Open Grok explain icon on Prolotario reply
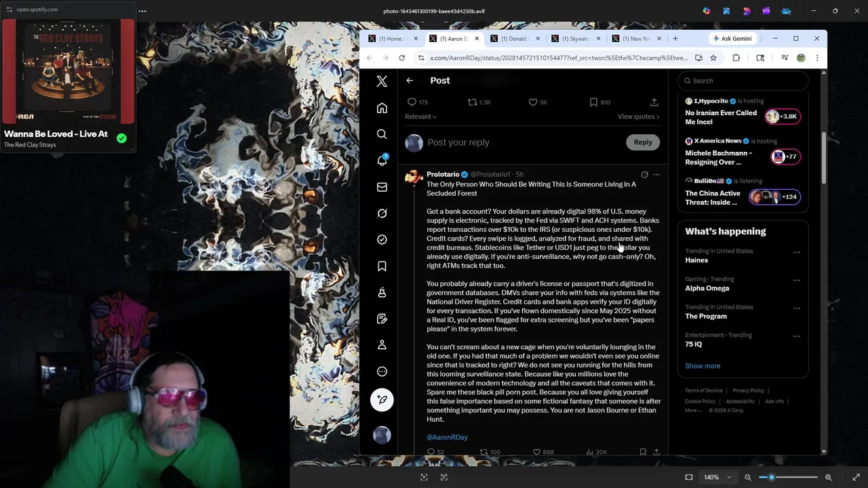This screenshot has width=868, height=488. point(644,175)
